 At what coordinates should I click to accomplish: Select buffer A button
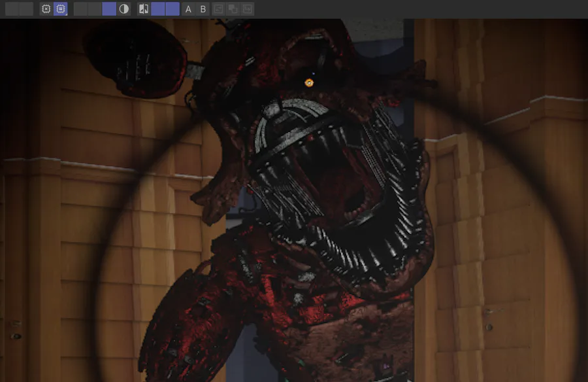188,9
